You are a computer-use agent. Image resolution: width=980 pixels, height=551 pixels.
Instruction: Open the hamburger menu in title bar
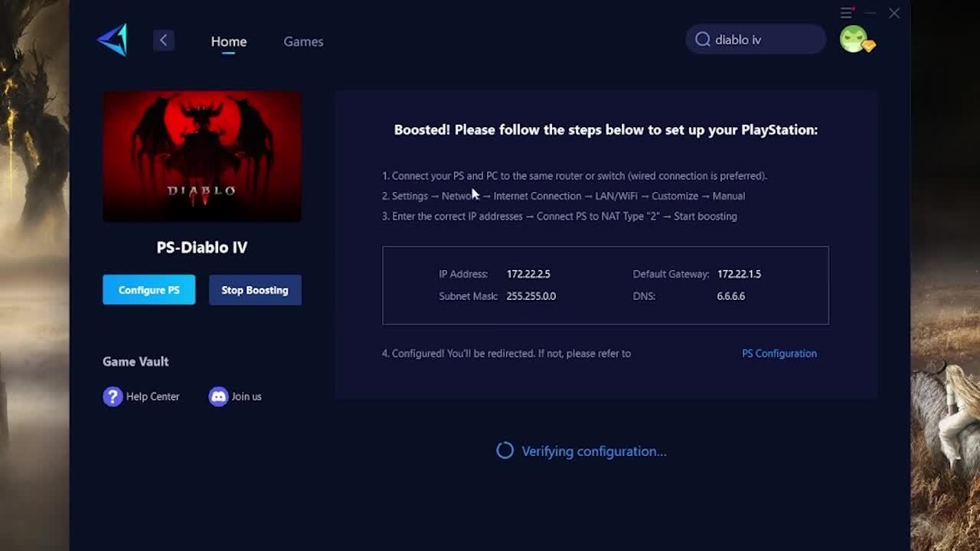[x=846, y=13]
